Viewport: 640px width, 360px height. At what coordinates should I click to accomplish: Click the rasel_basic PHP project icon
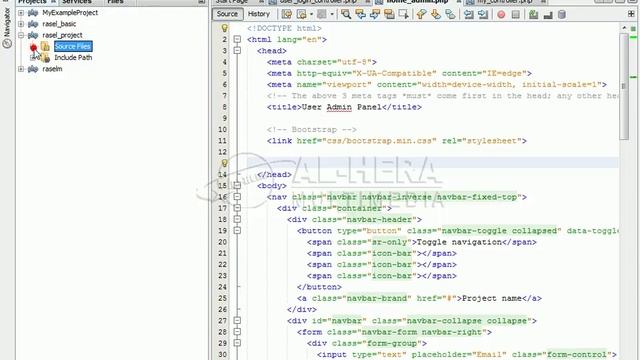[33, 24]
